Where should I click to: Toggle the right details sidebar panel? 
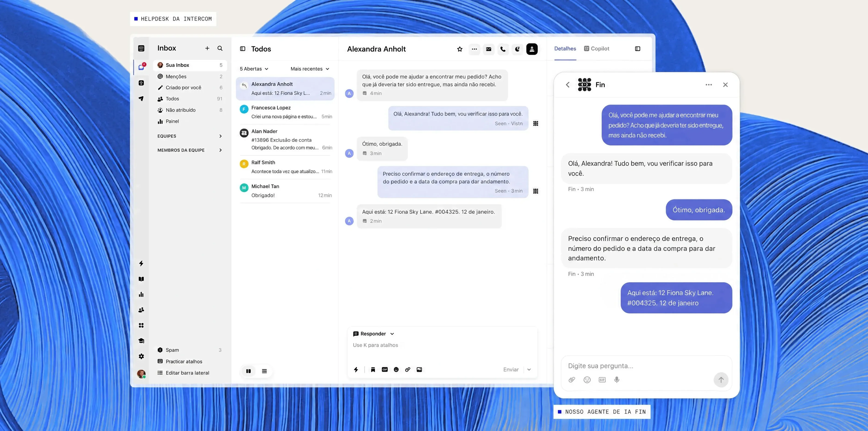tap(637, 49)
